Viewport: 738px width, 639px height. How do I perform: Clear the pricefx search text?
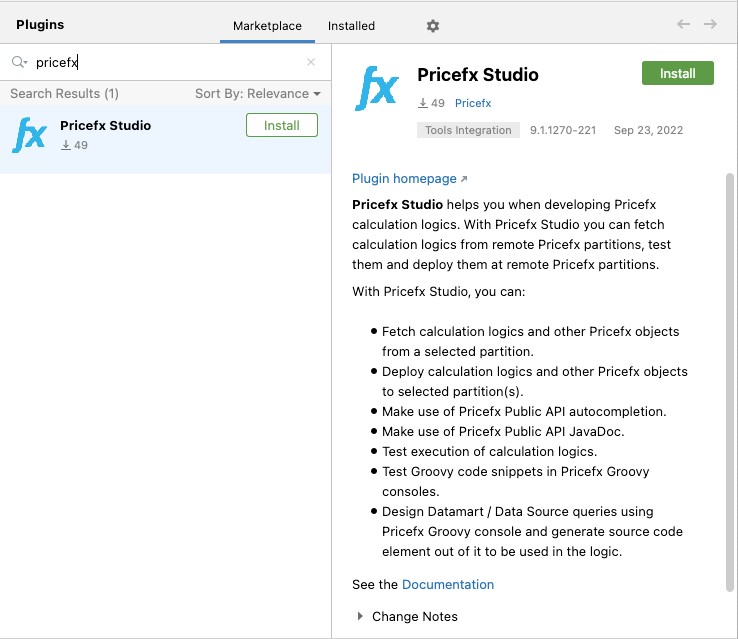coord(311,62)
